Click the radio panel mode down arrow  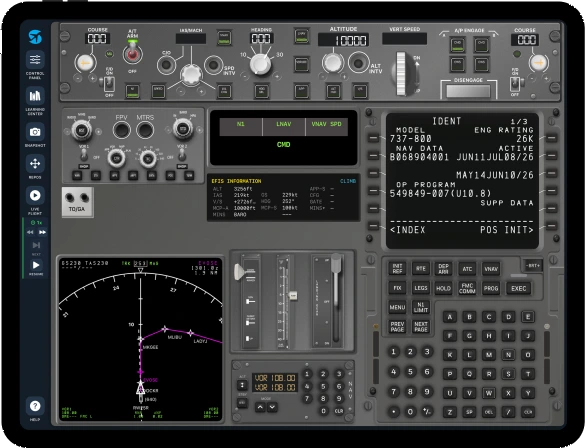272,407
